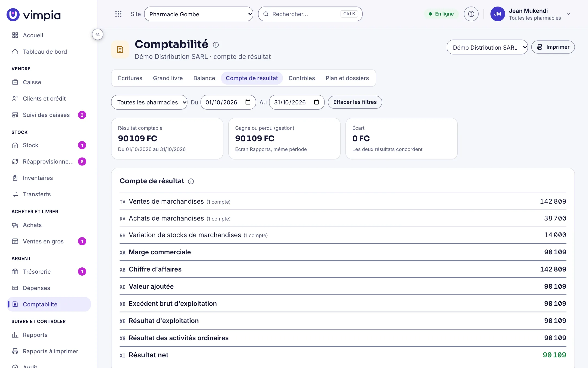
Task: Open calendar picker for Du date
Action: click(x=248, y=102)
